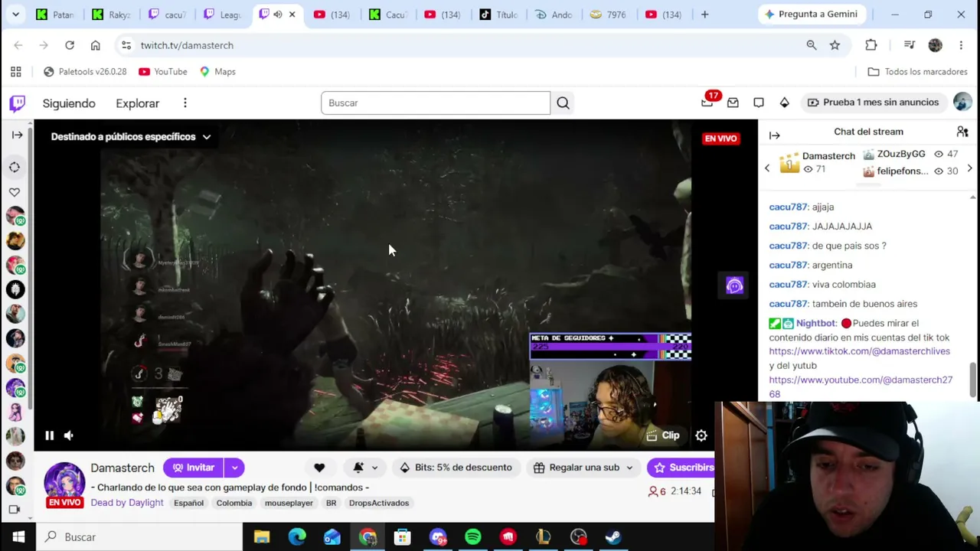Click the purple extension icon on player
This screenshot has height=551, width=980.
pyautogui.click(x=734, y=285)
